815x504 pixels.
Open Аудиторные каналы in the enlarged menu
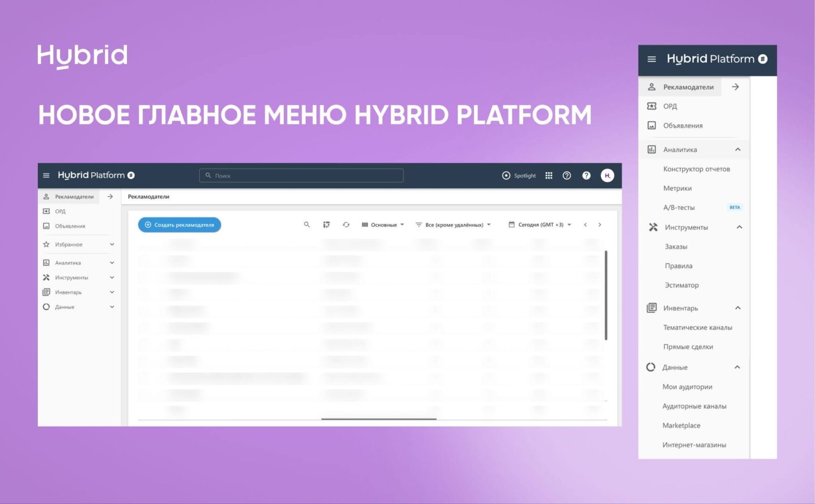694,406
